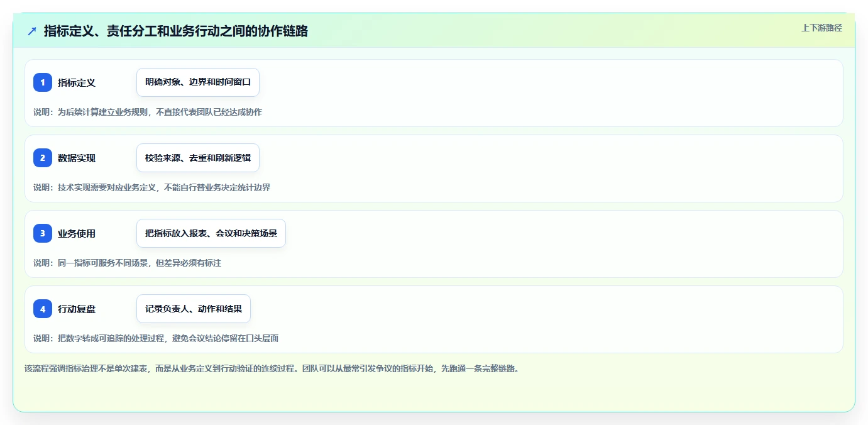Click step number 2 badge
868x425 pixels.
[x=43, y=158]
